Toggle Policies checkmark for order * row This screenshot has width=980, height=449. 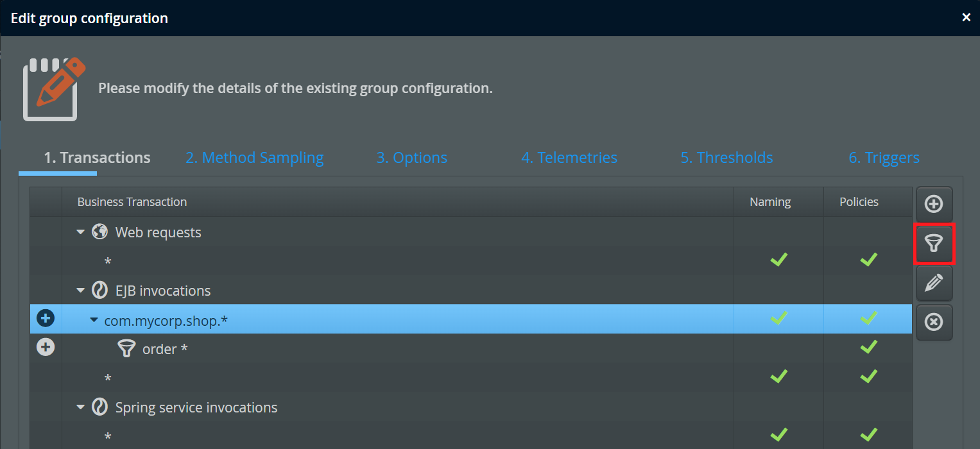(868, 348)
